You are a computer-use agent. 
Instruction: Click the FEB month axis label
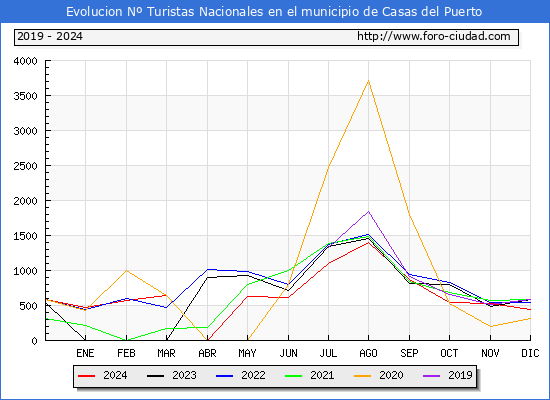[x=126, y=353]
